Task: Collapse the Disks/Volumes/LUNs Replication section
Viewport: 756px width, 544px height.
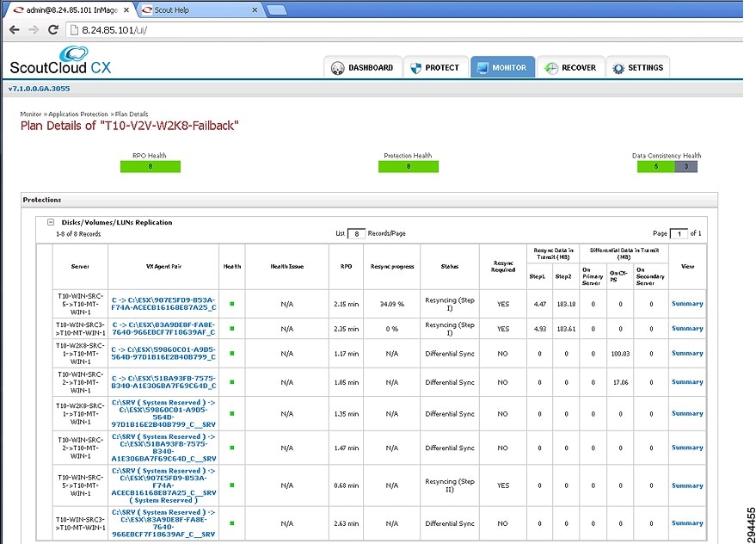Action: click(x=51, y=222)
